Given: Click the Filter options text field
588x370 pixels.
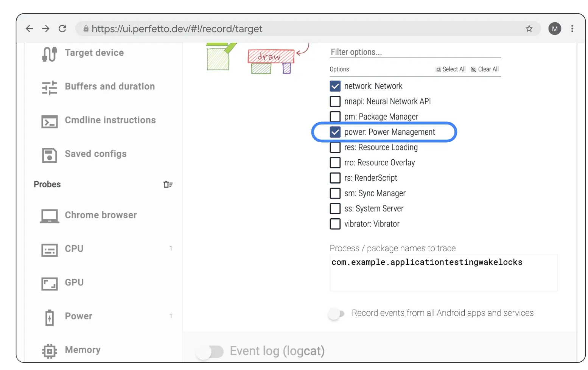Looking at the screenshot, I should tap(415, 52).
